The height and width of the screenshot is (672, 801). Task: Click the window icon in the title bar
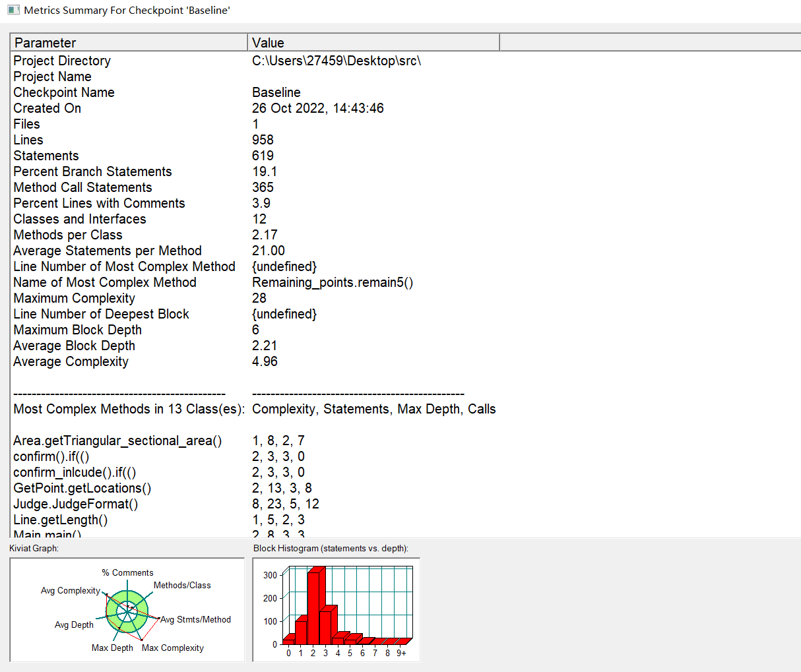tap(13, 10)
